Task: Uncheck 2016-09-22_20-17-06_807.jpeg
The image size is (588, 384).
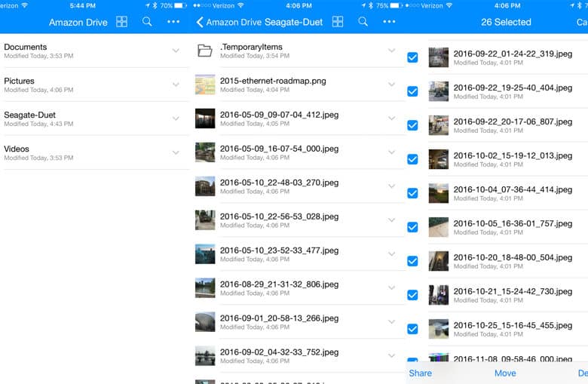Action: pyautogui.click(x=412, y=125)
